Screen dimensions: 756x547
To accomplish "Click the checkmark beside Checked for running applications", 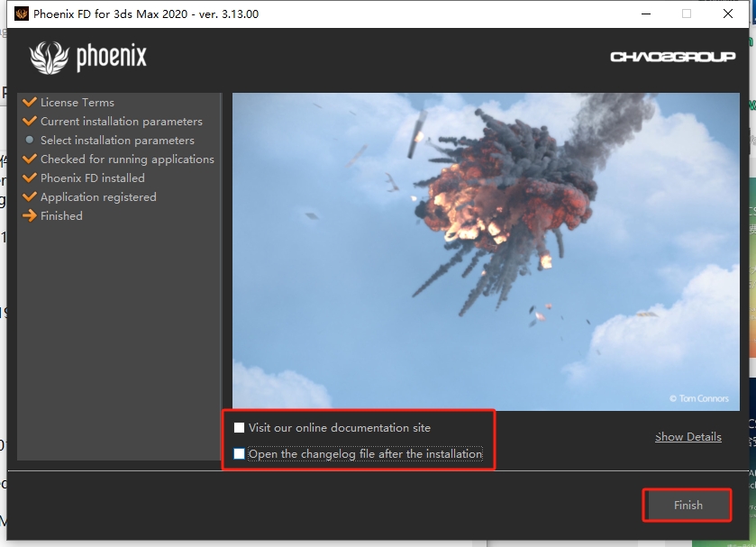I will 30,159.
